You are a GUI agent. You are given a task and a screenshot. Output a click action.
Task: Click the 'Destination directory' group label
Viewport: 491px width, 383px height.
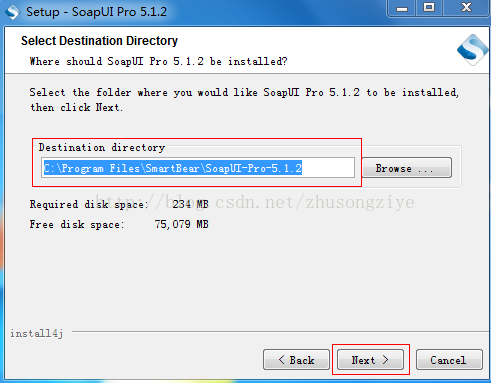coord(102,147)
